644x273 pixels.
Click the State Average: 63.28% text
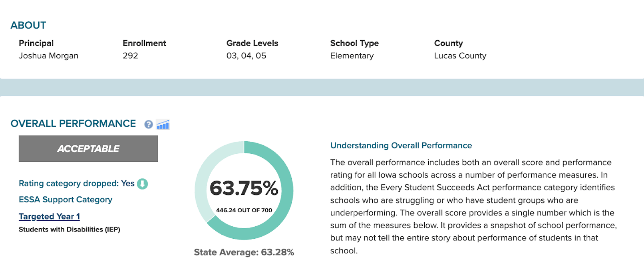click(244, 252)
